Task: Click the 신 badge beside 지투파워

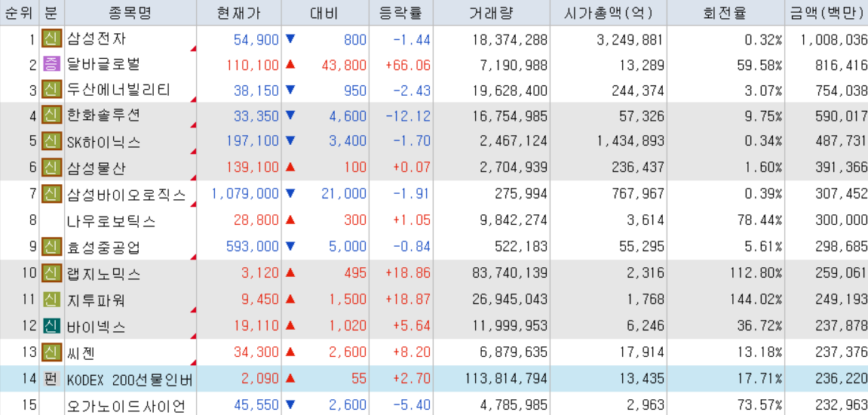Action: [51, 300]
